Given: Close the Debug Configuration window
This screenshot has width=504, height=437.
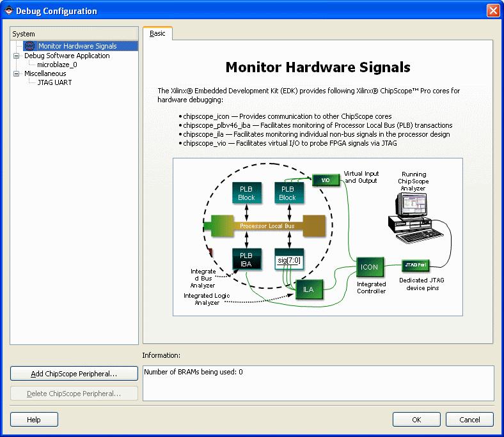Looking at the screenshot, I should [x=493, y=11].
